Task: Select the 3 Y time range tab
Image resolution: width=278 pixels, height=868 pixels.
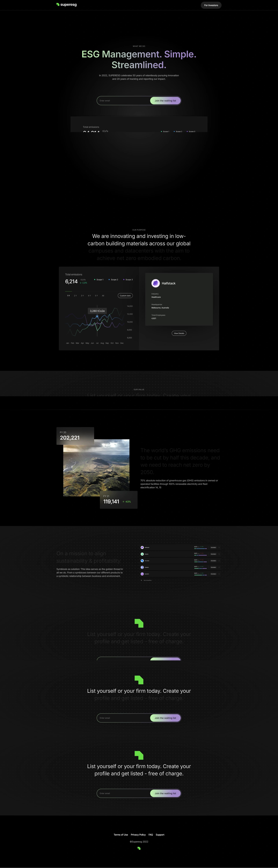Action: [82, 295]
